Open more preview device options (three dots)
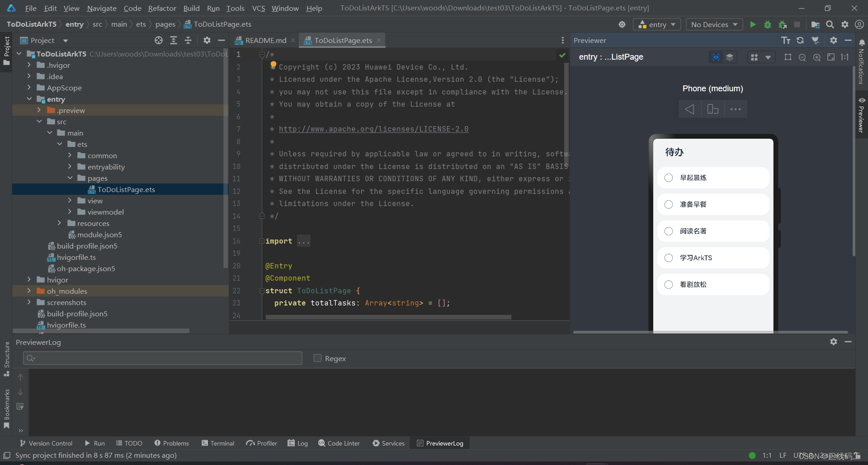This screenshot has height=465, width=868. pos(736,109)
